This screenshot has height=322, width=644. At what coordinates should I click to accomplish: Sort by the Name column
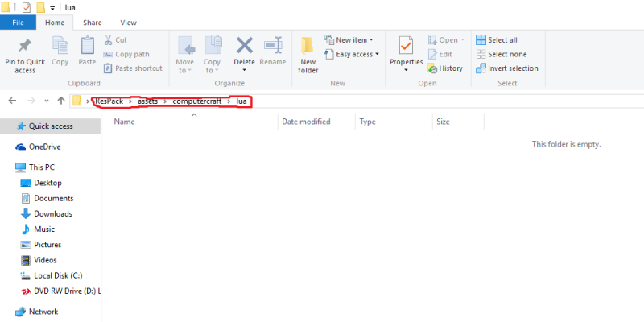coord(125,122)
